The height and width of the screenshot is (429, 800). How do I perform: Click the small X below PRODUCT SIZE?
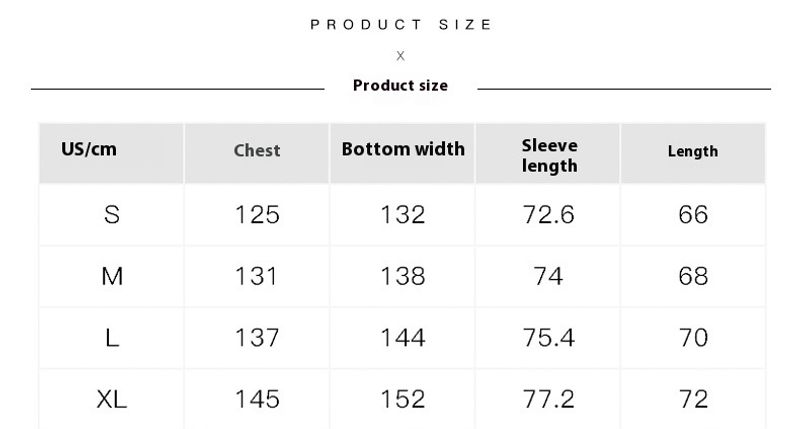401,56
